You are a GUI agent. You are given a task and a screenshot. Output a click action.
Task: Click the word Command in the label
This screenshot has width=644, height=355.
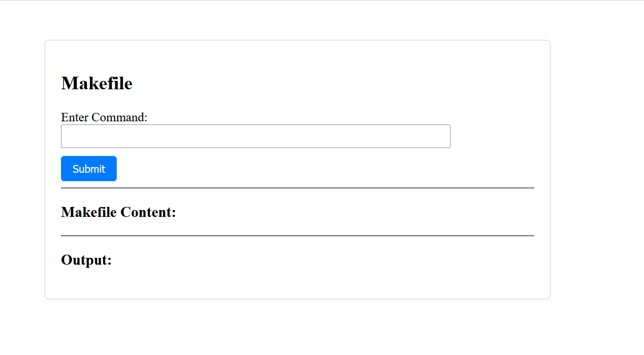(119, 117)
